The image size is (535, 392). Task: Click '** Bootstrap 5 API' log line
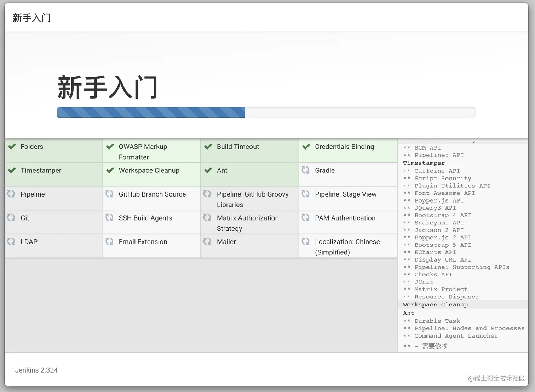(437, 245)
